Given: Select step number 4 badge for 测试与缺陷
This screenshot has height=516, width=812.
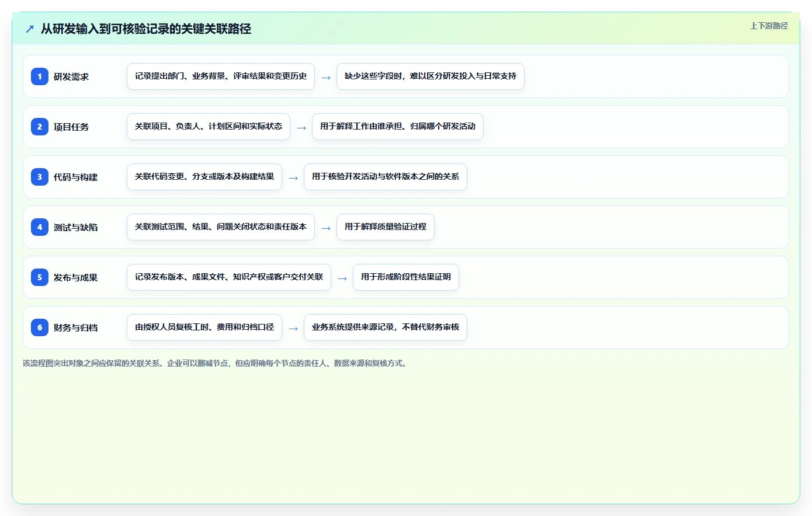Looking at the screenshot, I should click(40, 227).
